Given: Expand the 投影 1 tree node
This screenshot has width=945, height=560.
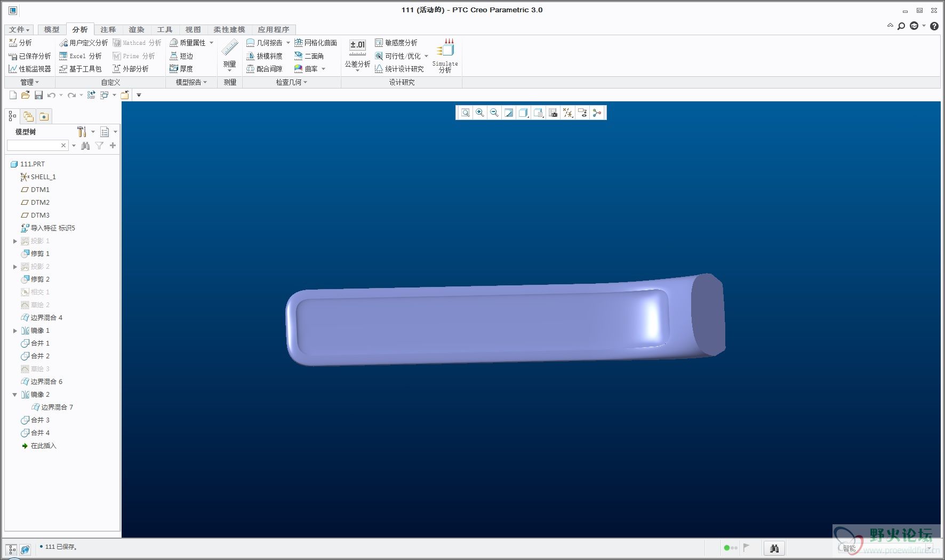Looking at the screenshot, I should [x=15, y=241].
